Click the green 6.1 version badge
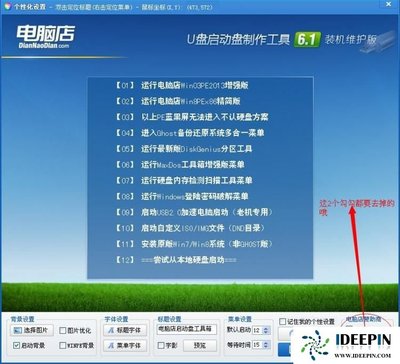Image resolution: width=400 pixels, height=364 pixels. (x=307, y=40)
